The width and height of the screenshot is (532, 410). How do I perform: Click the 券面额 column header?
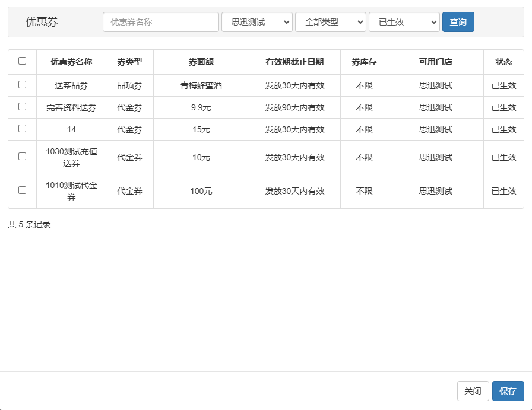click(x=201, y=62)
